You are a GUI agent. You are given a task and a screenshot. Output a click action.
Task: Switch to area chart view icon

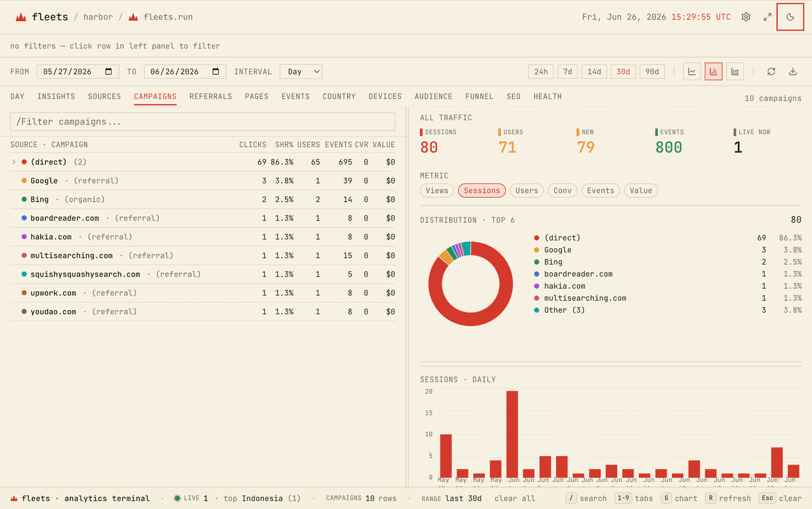[x=735, y=72]
